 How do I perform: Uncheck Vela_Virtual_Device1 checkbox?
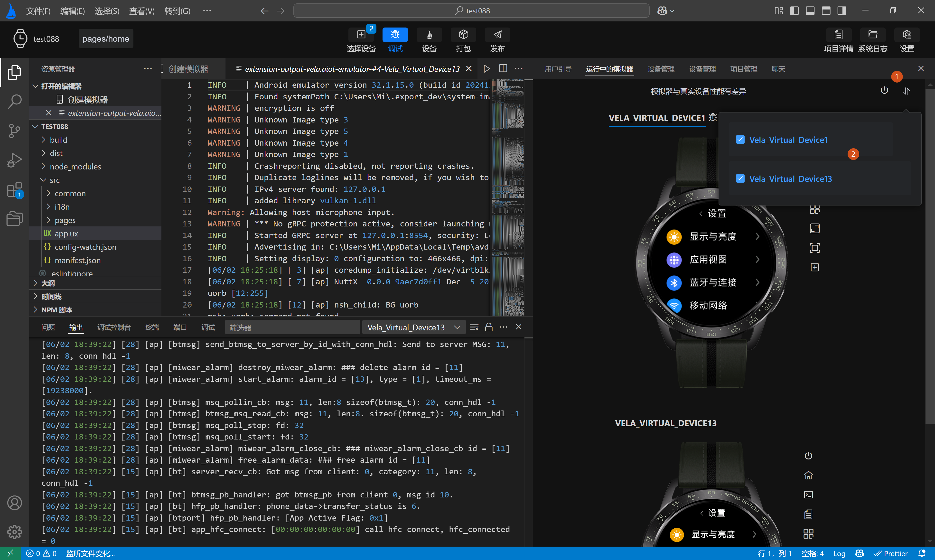[740, 140]
